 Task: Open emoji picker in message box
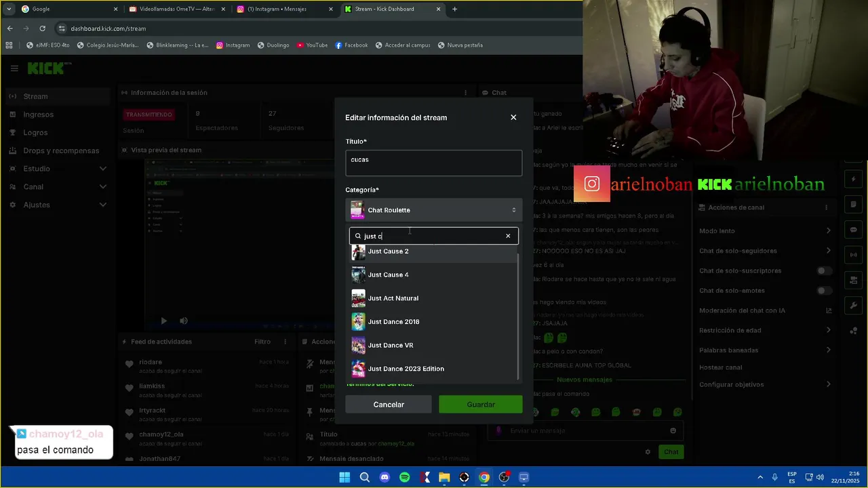click(x=673, y=430)
